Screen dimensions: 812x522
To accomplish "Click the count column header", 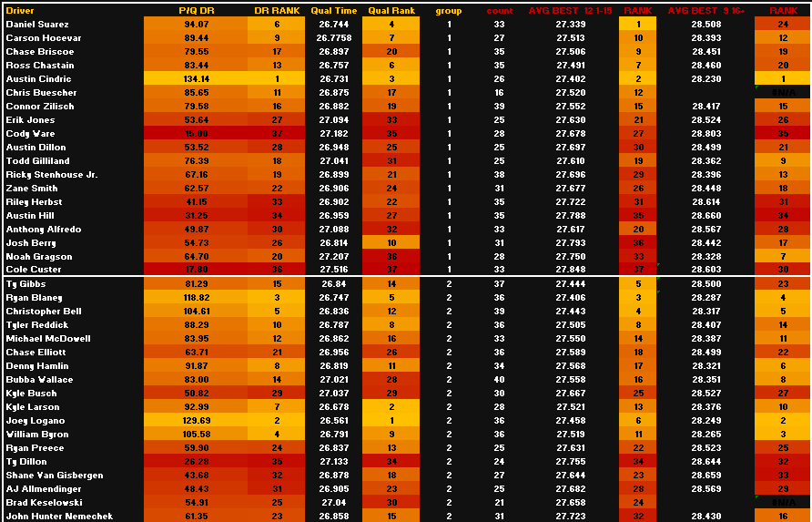I will pyautogui.click(x=499, y=10).
